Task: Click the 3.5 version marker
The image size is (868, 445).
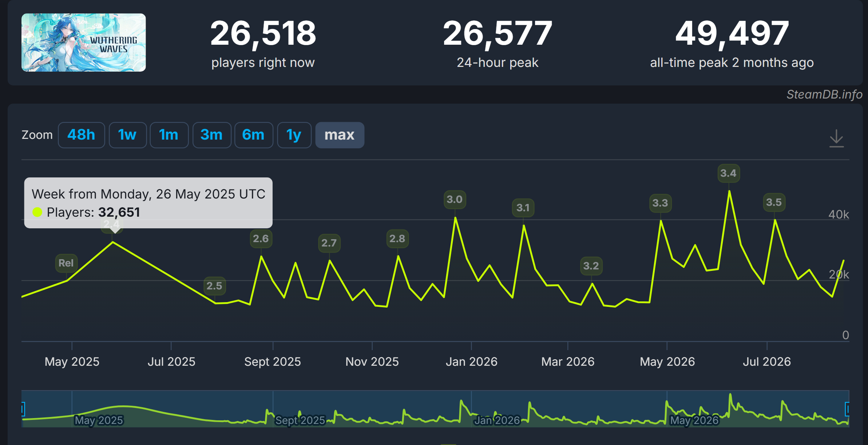Action: pos(774,202)
